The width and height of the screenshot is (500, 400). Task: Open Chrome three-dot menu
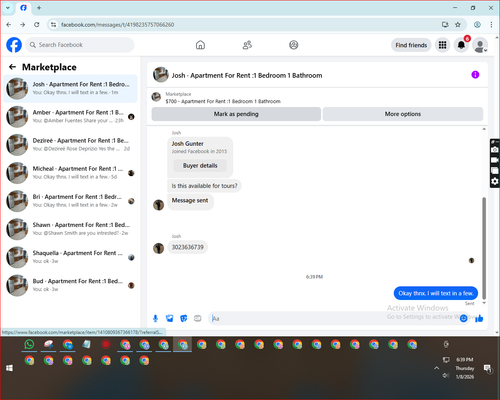pos(491,25)
